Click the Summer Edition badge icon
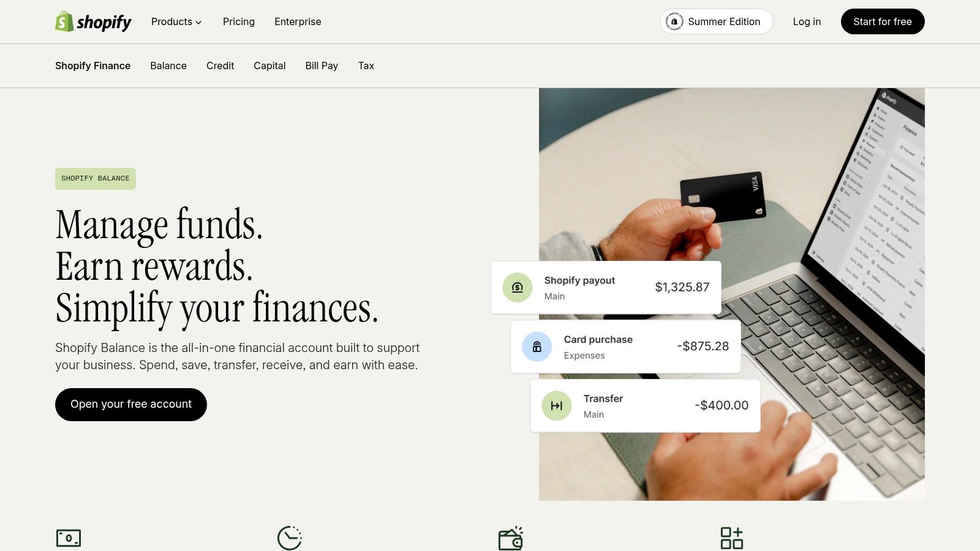The image size is (980, 551). click(674, 21)
